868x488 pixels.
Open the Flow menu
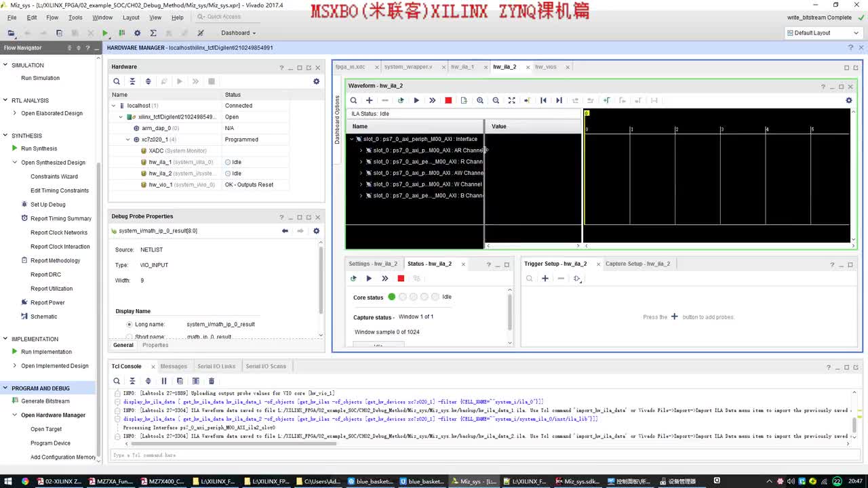[52, 18]
